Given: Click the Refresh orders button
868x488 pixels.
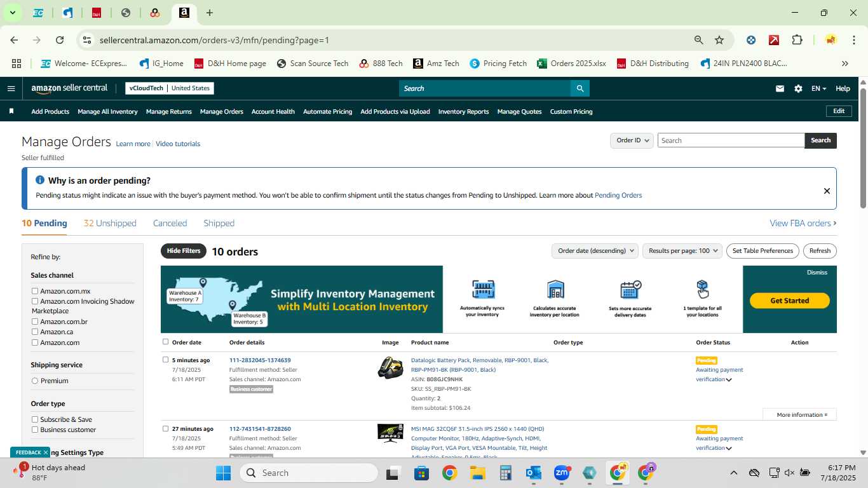Looking at the screenshot, I should pos(820,251).
